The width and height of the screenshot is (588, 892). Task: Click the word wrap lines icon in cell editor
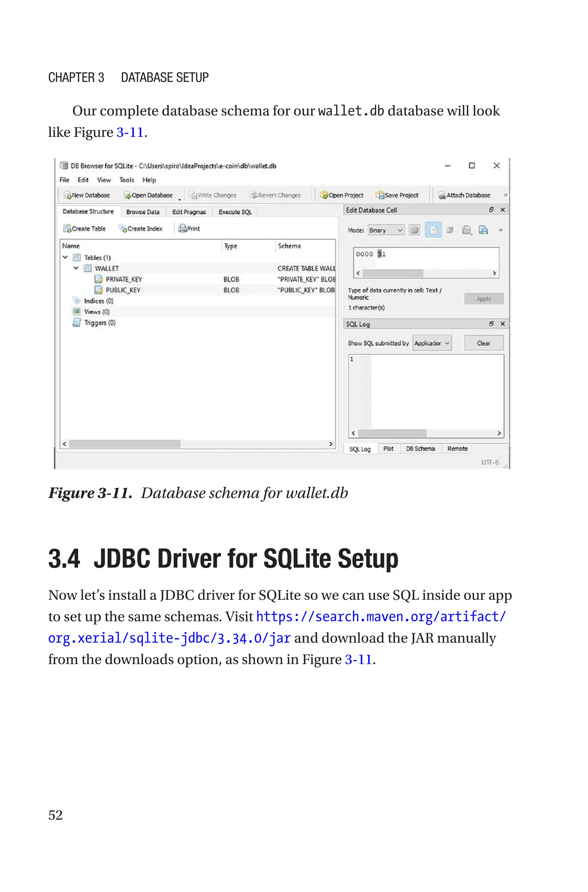(450, 230)
